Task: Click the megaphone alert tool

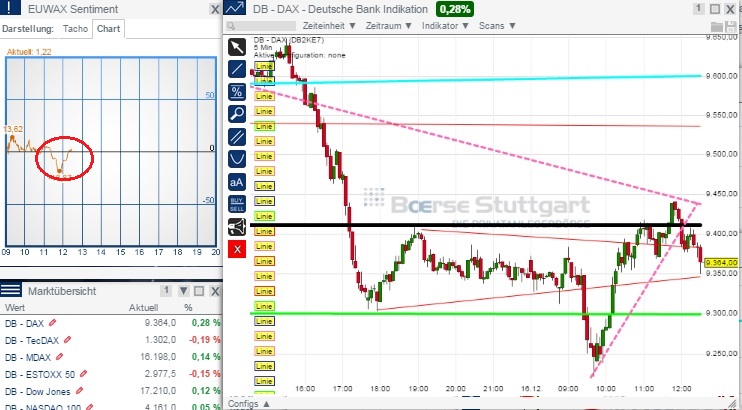Action: (x=237, y=226)
